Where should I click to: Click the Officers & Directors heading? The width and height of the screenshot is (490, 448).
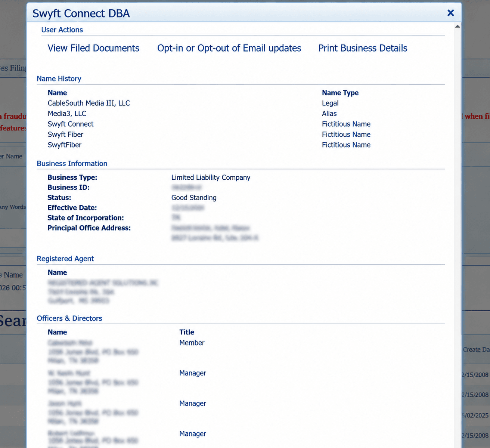click(x=69, y=318)
